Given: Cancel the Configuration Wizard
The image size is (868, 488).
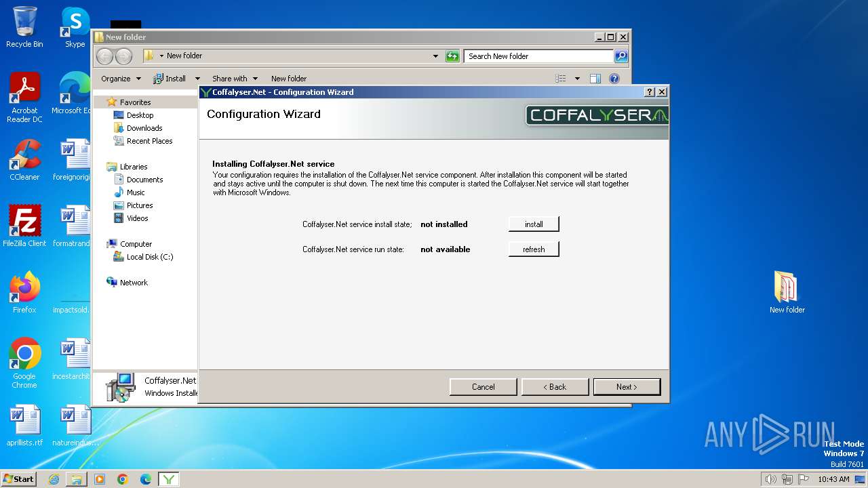Looking at the screenshot, I should pyautogui.click(x=483, y=386).
